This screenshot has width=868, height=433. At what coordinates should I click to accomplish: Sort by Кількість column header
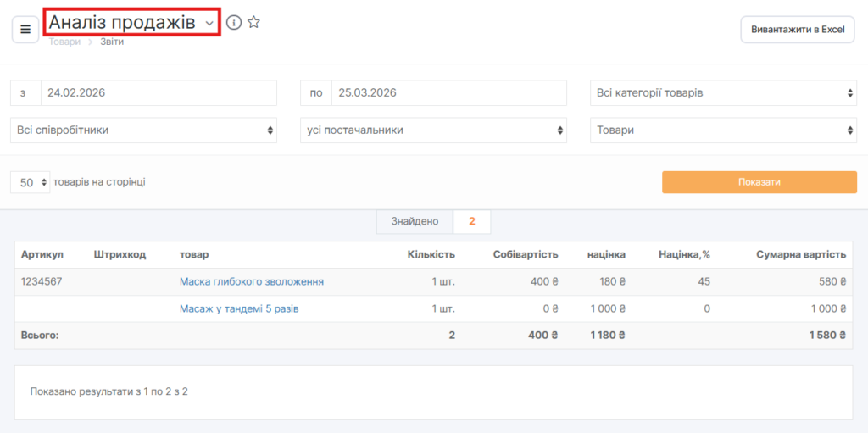431,254
